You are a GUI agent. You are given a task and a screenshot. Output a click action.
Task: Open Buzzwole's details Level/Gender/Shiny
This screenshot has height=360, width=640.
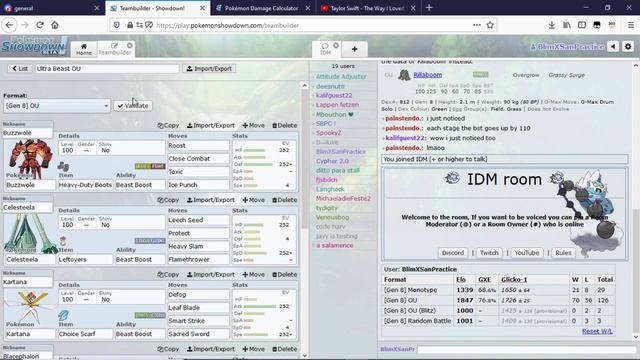pyautogui.click(x=111, y=148)
